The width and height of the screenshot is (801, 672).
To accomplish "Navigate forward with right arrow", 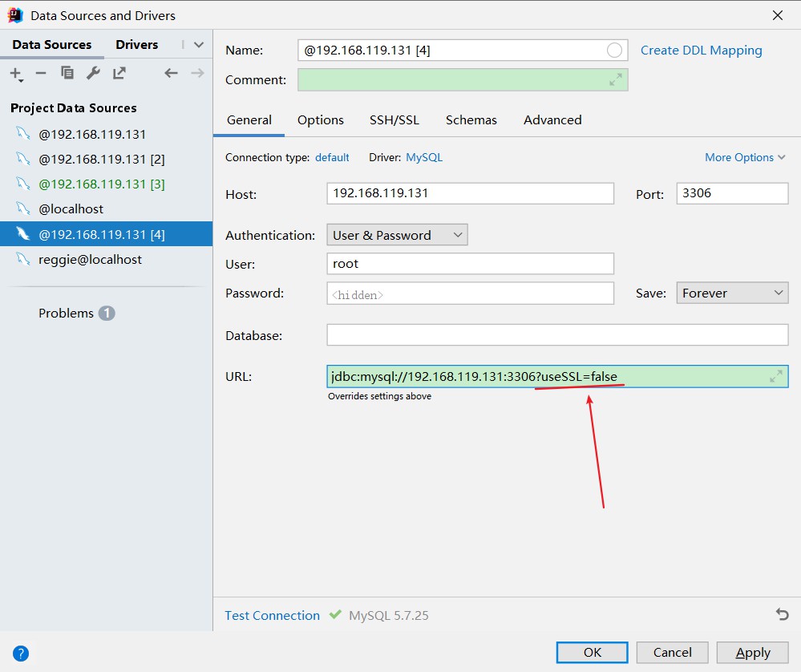I will click(x=197, y=73).
